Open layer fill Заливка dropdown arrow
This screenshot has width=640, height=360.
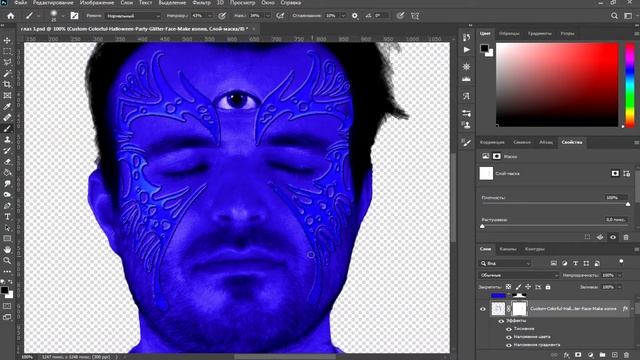coord(620,287)
